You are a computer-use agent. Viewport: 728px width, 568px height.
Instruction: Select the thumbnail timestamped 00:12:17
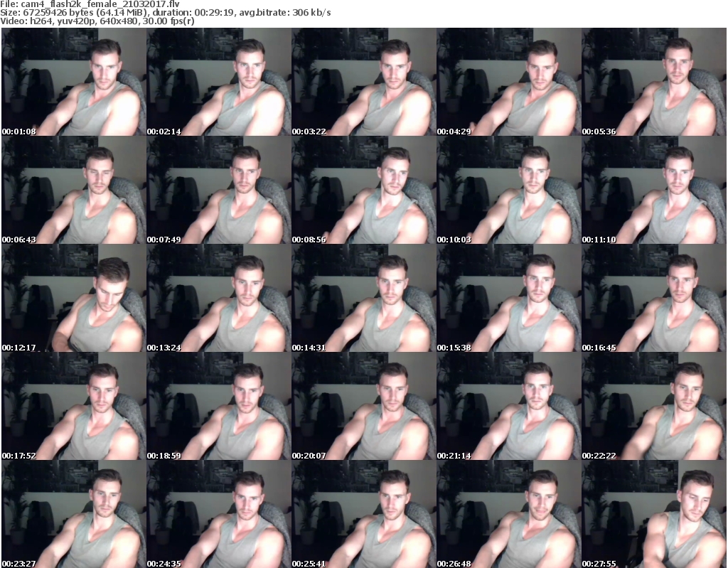click(x=74, y=298)
